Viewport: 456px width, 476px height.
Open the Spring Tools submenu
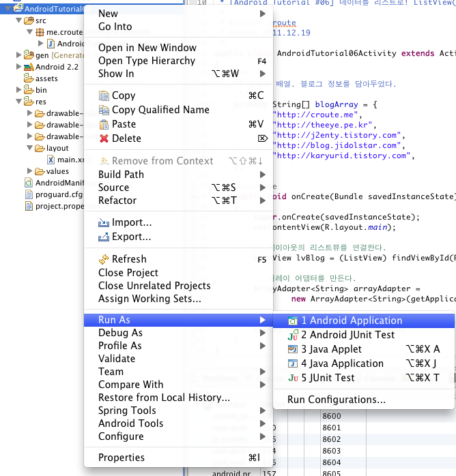tap(179, 411)
